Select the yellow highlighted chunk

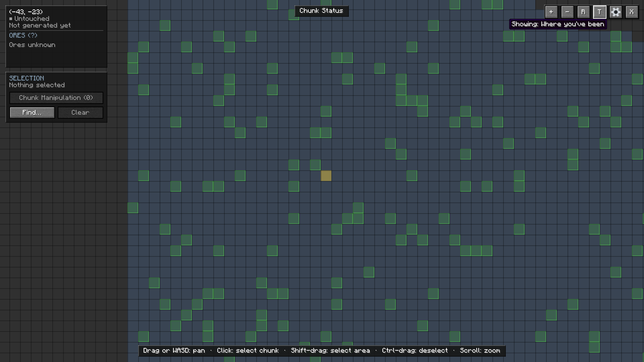coord(326,176)
